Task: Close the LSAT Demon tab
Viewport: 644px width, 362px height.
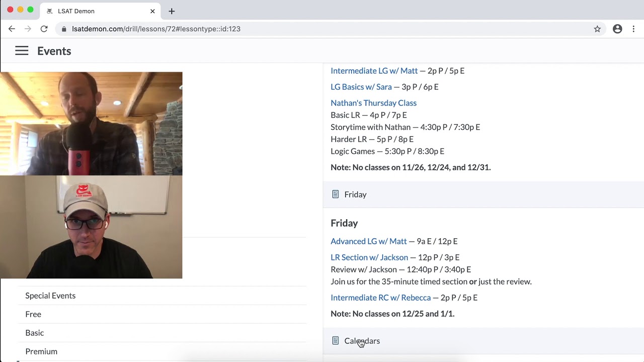Action: 152,11
